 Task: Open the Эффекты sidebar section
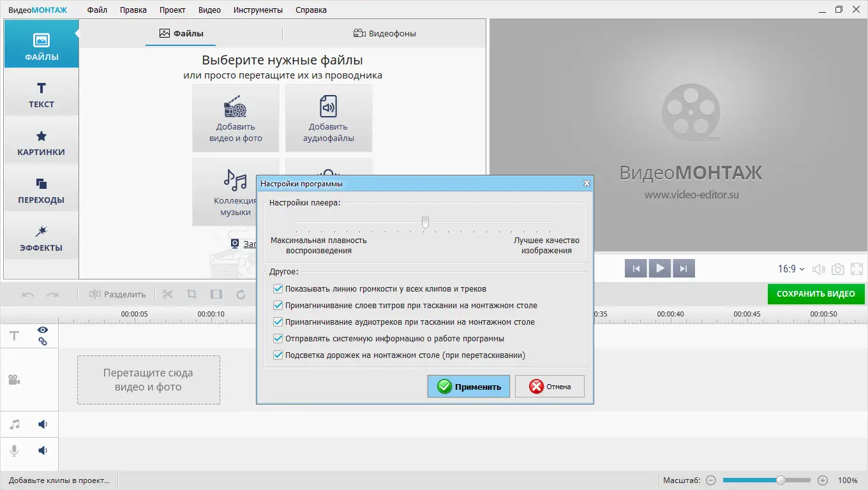(x=41, y=237)
